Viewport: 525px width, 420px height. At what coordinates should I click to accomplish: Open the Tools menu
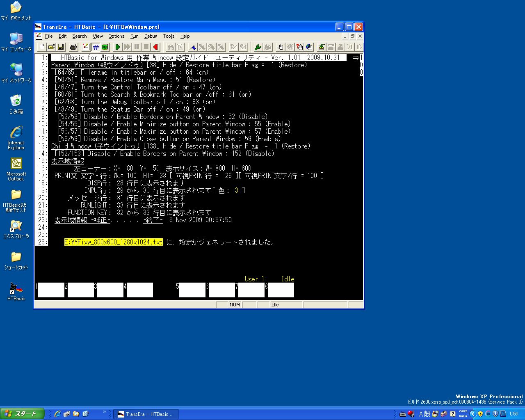[x=169, y=36]
